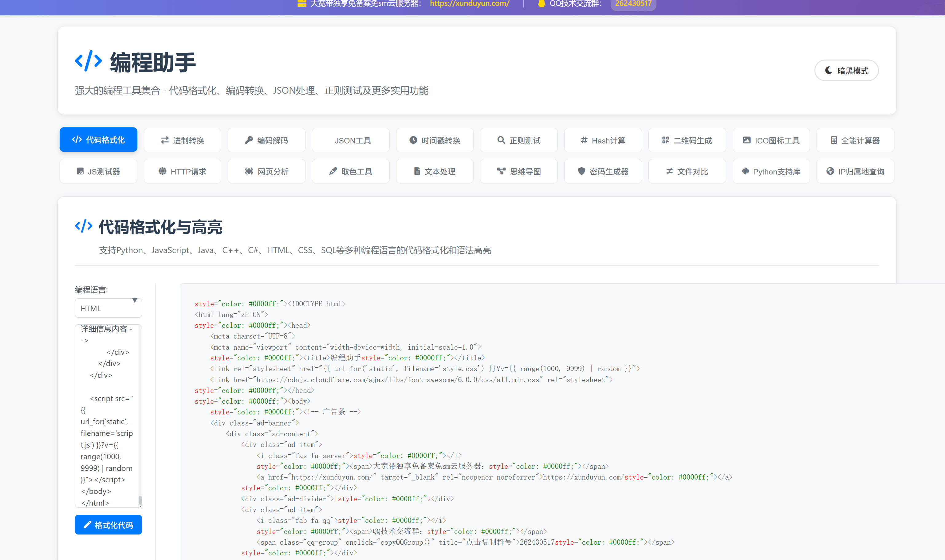
Task: Select the 密码生成器 tool
Action: (603, 171)
